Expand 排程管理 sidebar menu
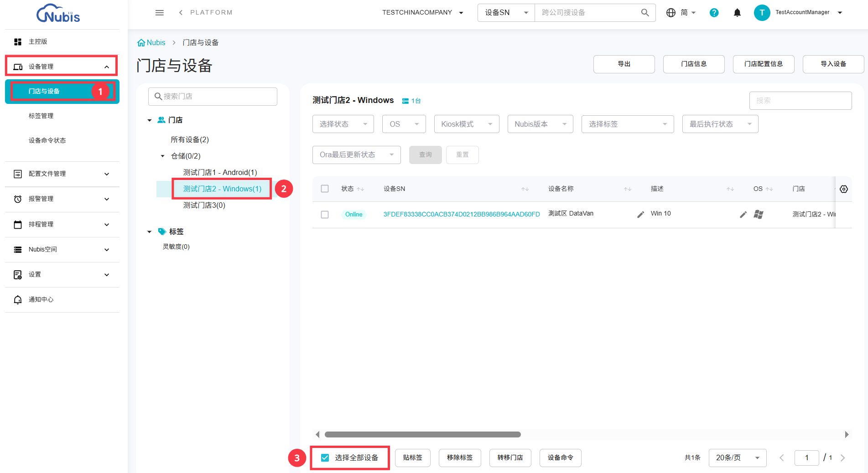Image resolution: width=868 pixels, height=473 pixels. pyautogui.click(x=62, y=225)
